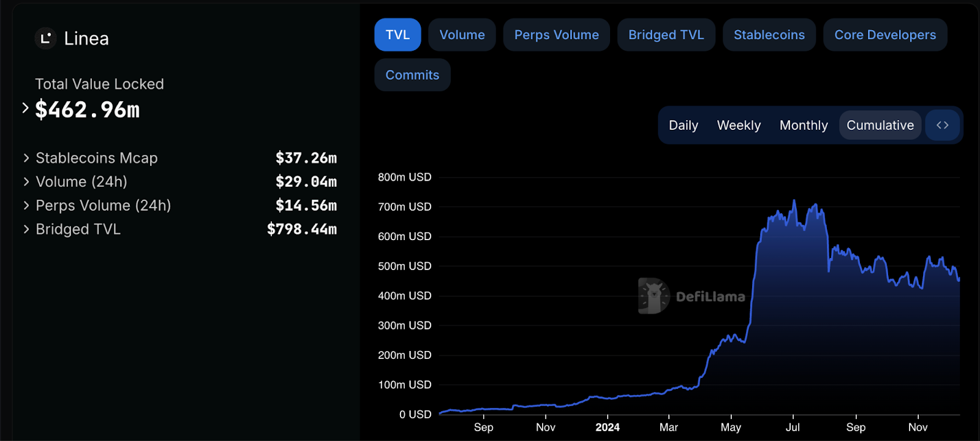Expand the Total Value Locked chevron
This screenshot has height=441, width=980.
[25, 108]
